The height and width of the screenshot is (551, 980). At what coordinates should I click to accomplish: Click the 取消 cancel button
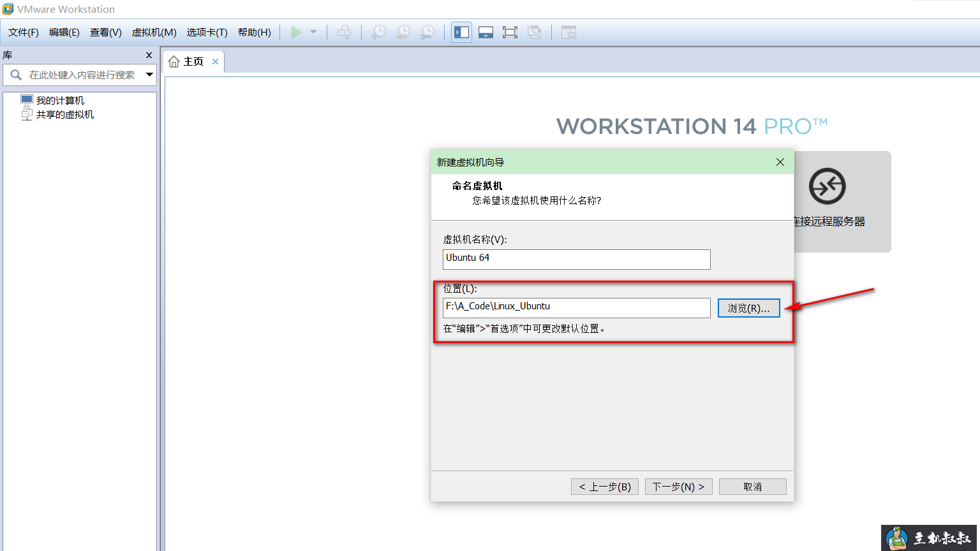pyautogui.click(x=753, y=487)
